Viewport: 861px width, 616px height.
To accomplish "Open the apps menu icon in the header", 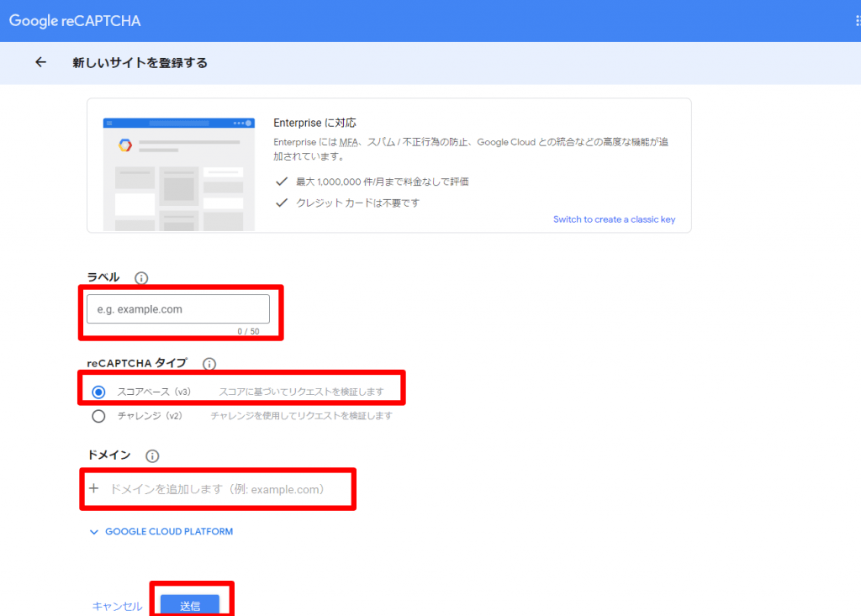I will pyautogui.click(x=857, y=21).
